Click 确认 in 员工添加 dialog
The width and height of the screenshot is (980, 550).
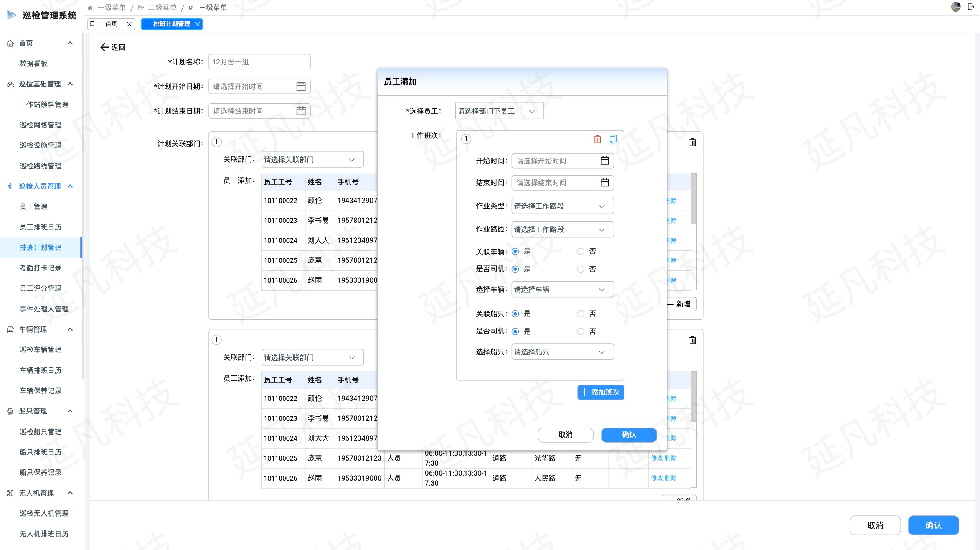[629, 435]
